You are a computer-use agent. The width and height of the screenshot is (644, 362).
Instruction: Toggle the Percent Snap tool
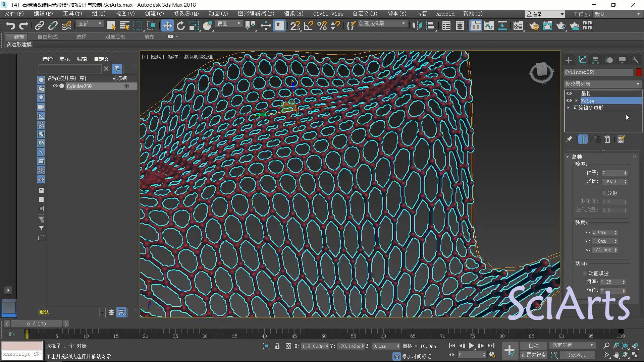point(322,25)
